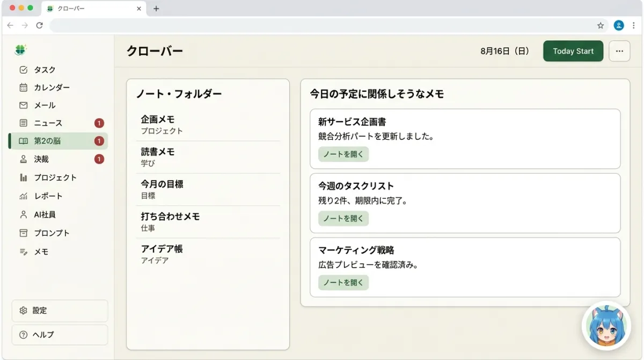Click the browser back arrow
Image resolution: width=644 pixels, height=360 pixels.
[10, 25]
